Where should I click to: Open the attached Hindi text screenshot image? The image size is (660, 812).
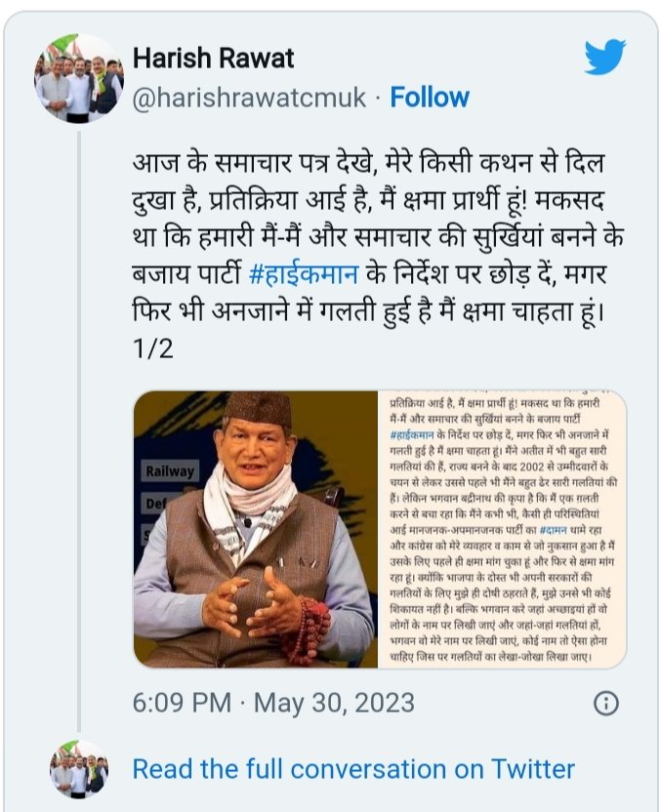(x=501, y=529)
